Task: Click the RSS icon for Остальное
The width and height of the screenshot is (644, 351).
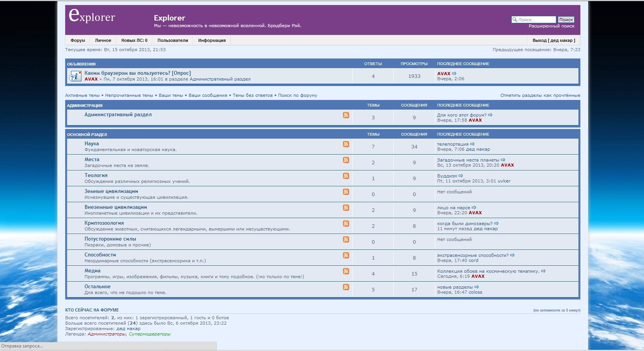Action: click(346, 287)
